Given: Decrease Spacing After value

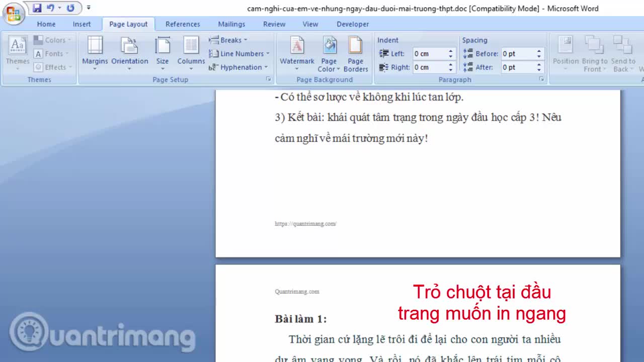Looking at the screenshot, I should [539, 70].
